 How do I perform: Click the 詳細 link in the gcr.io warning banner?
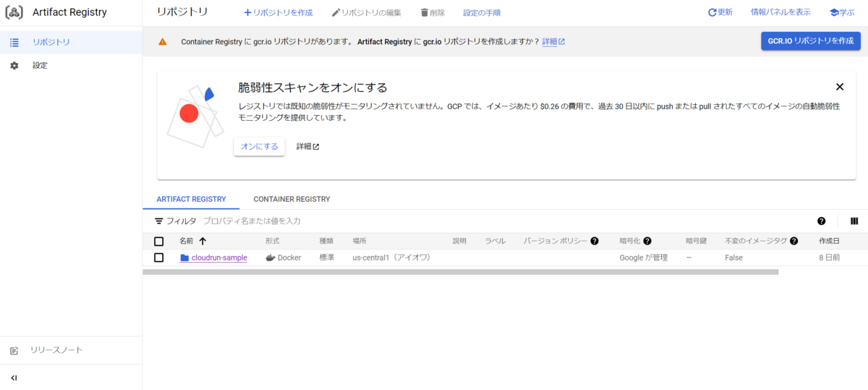pos(553,42)
